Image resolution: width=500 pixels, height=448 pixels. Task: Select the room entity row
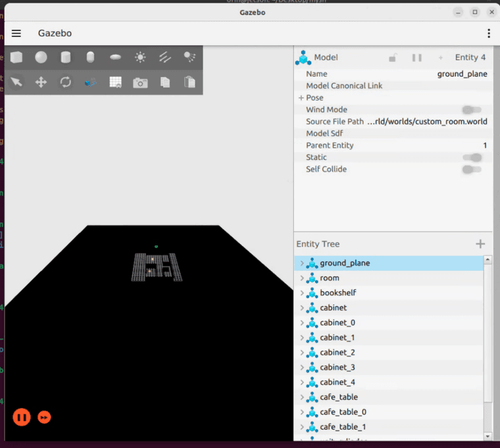[x=389, y=278]
